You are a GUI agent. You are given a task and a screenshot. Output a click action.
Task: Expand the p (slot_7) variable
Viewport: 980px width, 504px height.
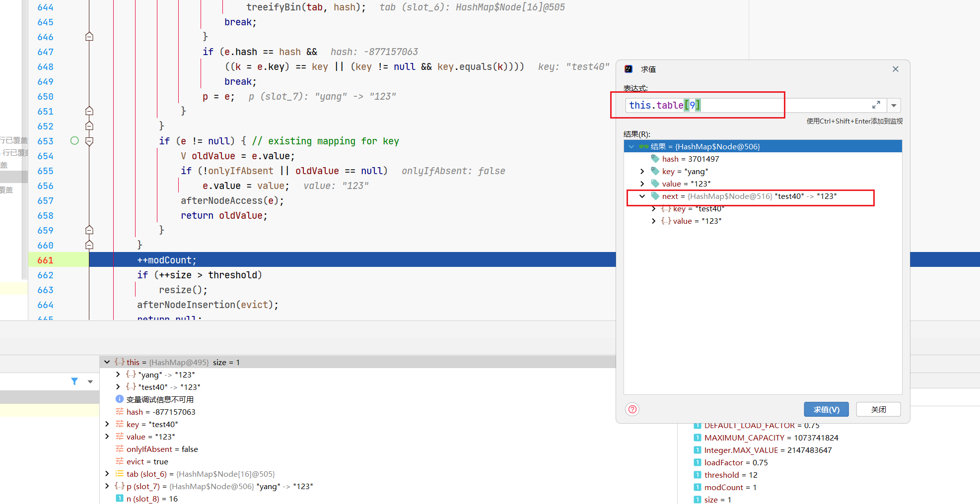pyautogui.click(x=107, y=486)
